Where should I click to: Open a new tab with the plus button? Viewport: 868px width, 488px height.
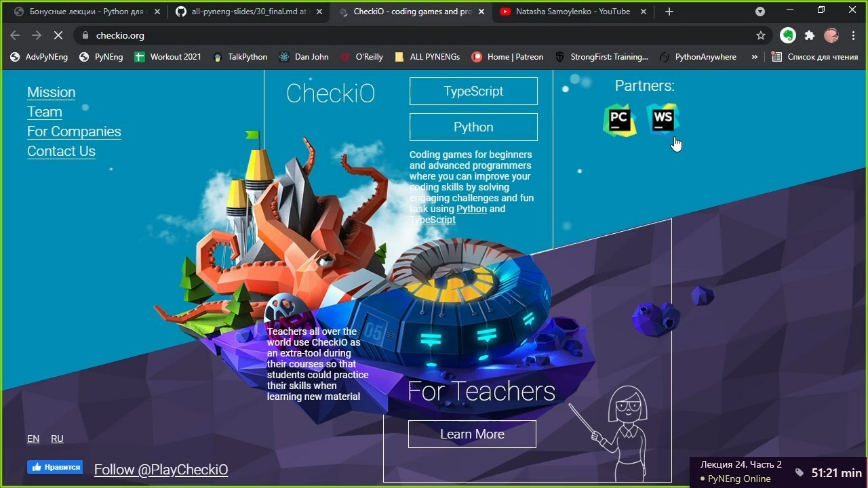coord(669,12)
